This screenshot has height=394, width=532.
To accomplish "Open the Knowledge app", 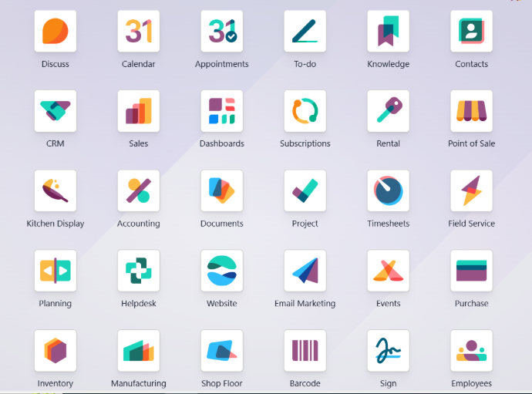I will tap(389, 32).
